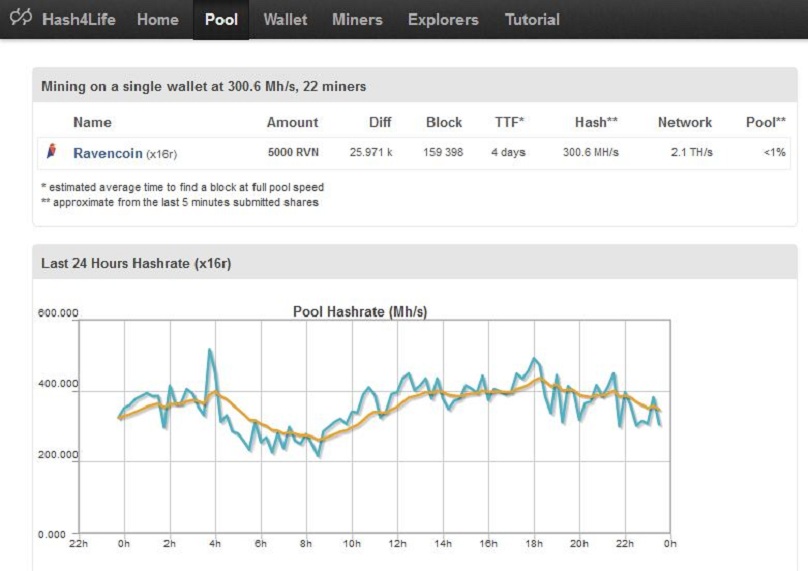Select the Pool tab in navbar
Image resolution: width=808 pixels, height=571 pixels.
tap(221, 20)
